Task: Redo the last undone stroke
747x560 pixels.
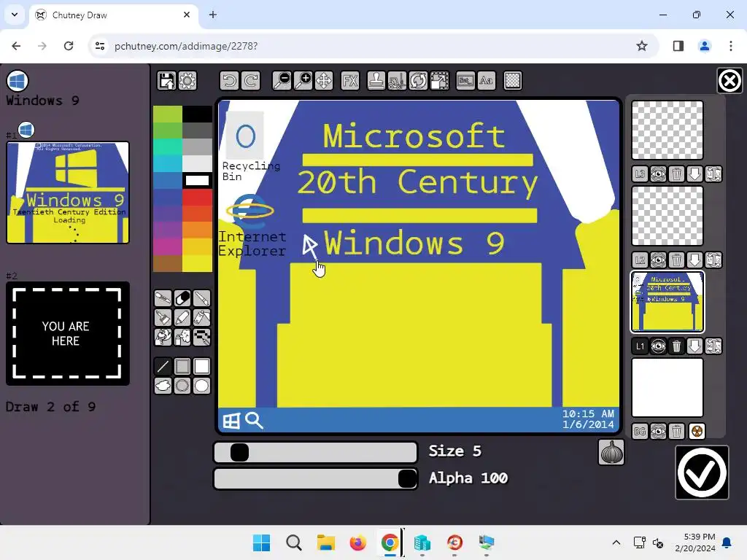Action: (x=251, y=80)
